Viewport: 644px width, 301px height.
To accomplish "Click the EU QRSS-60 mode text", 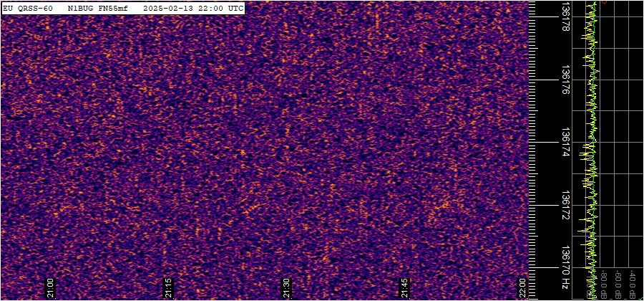I will click(29, 8).
